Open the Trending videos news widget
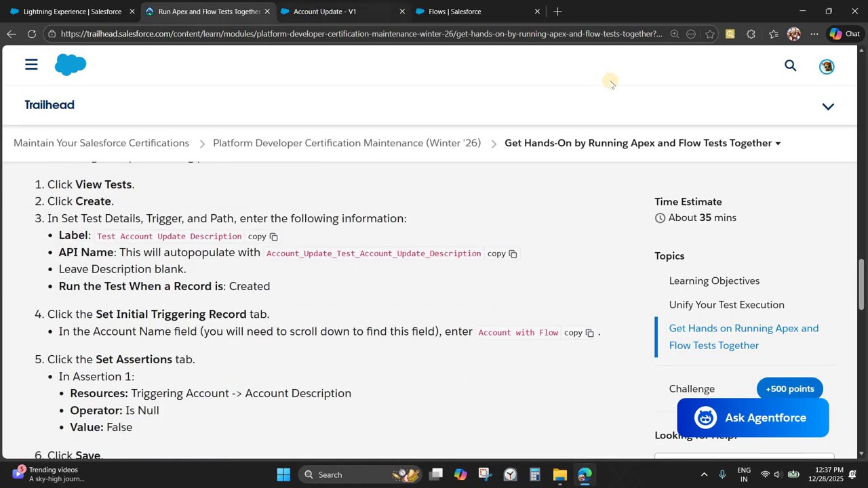Viewport: 868px width, 488px height. [x=47, y=474]
